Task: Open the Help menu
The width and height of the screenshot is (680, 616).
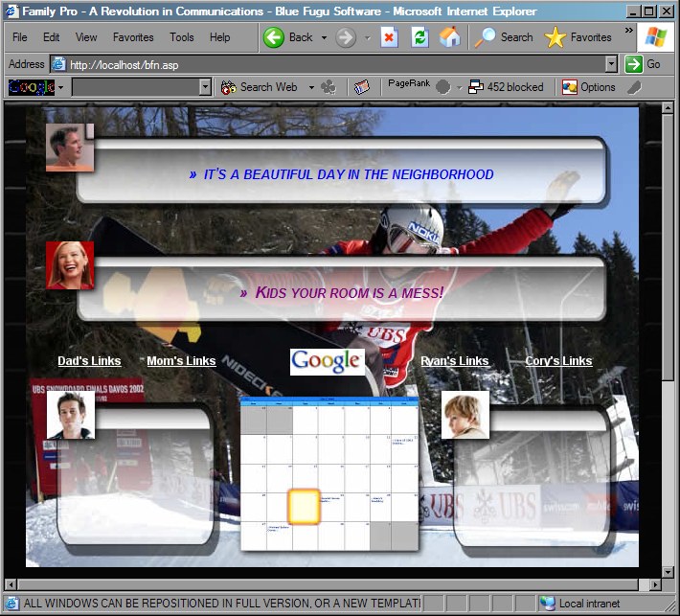Action: pyautogui.click(x=220, y=37)
